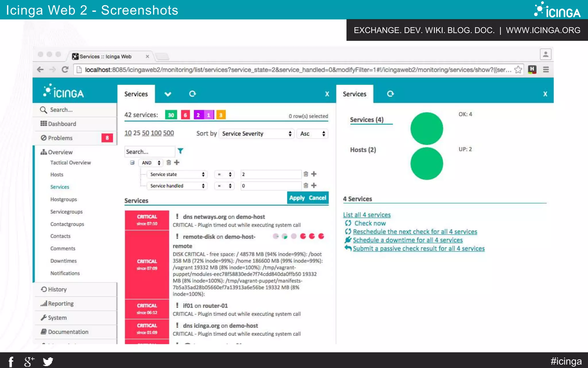Open Hostgroups in the sidebar
This screenshot has height=368, width=588.
coord(64,200)
